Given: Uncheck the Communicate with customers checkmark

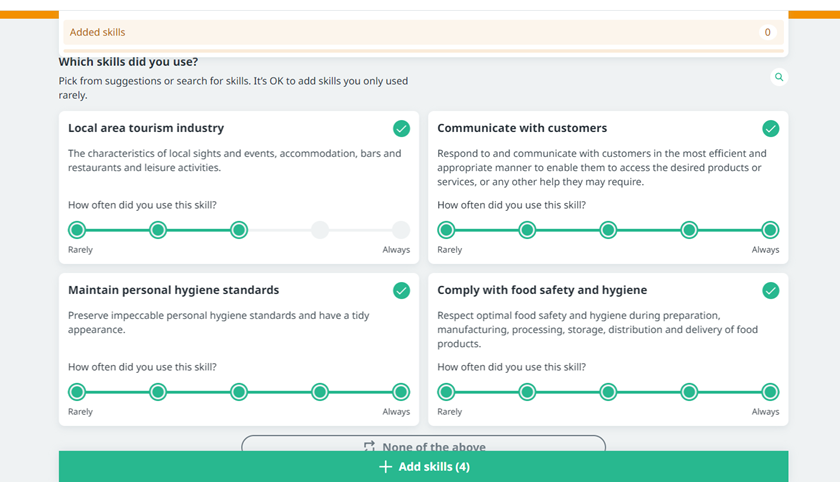Looking at the screenshot, I should pos(770,129).
